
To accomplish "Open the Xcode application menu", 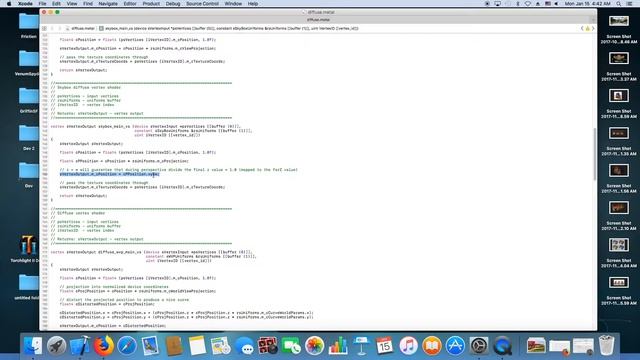I will (25, 4).
